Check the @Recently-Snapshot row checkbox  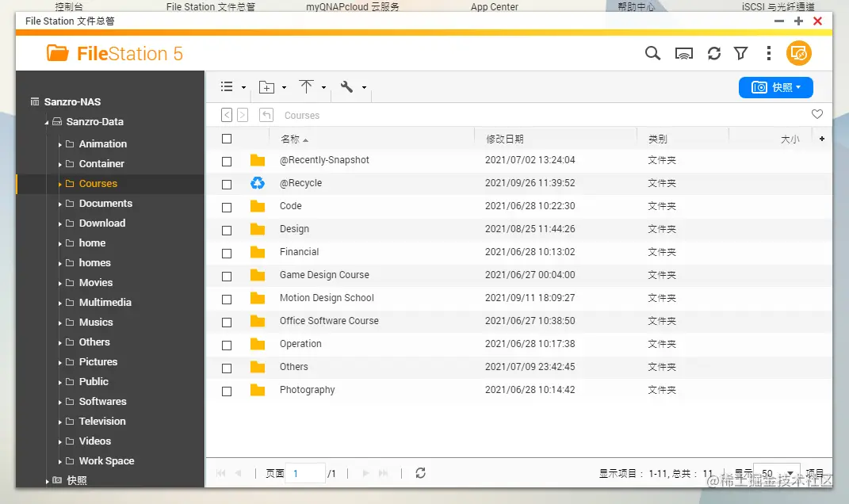(x=227, y=162)
